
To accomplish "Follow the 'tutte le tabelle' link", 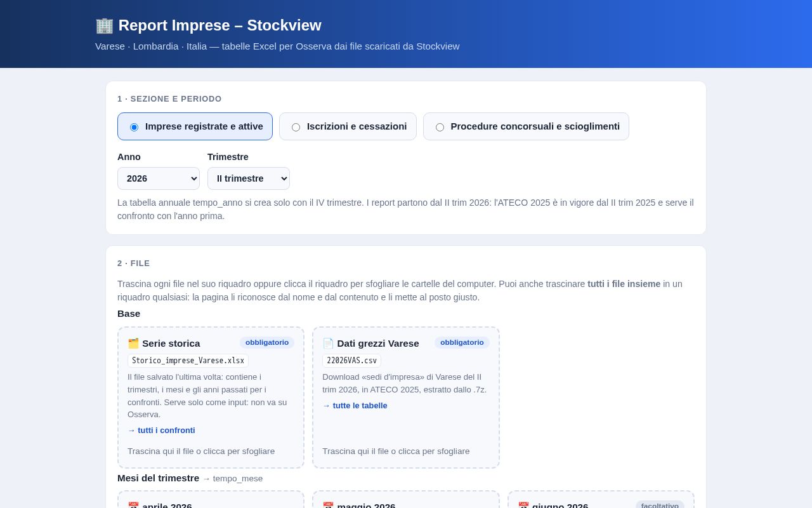I will coord(355,406).
